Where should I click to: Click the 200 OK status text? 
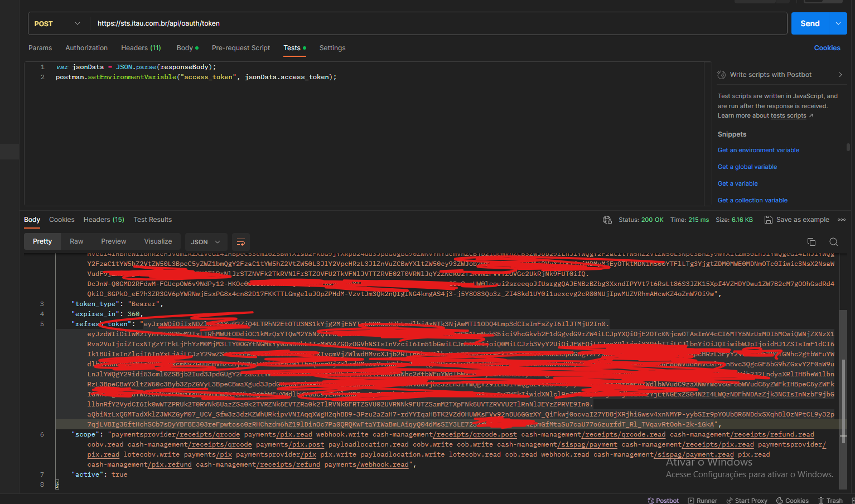coord(652,220)
